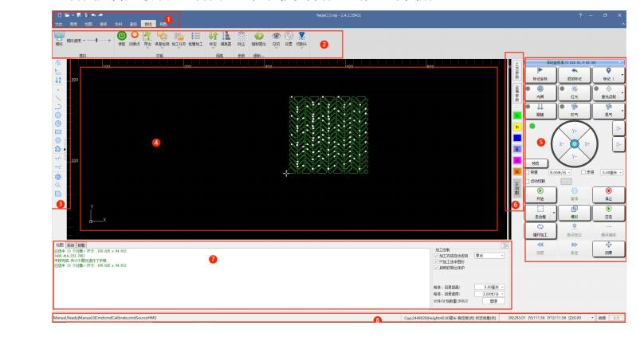644x341 pixels.
Task: Click the New file icon in title bar
Action: pyautogui.click(x=60, y=15)
